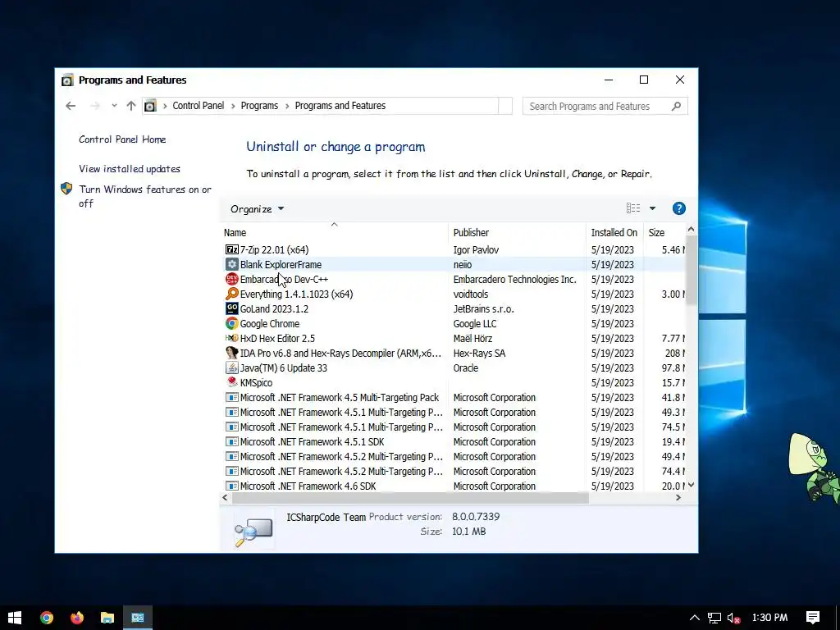Click the network tray icon
The height and width of the screenshot is (630, 840).
click(x=714, y=618)
